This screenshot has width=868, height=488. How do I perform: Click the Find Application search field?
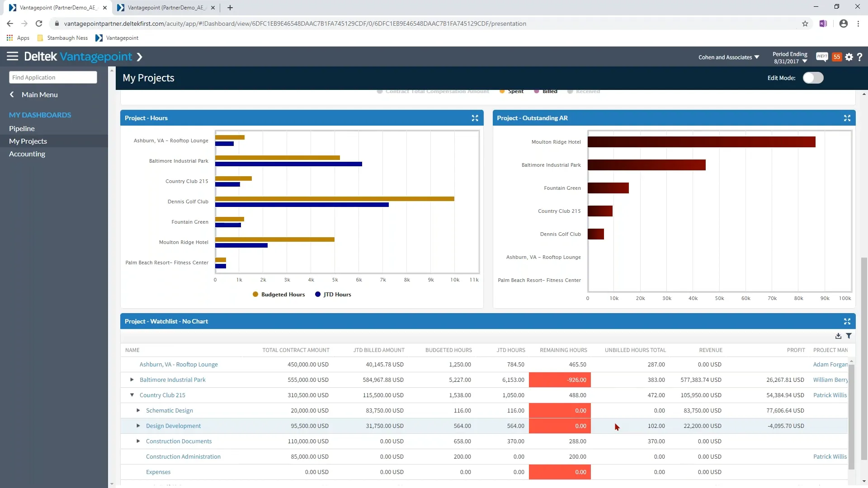(53, 77)
